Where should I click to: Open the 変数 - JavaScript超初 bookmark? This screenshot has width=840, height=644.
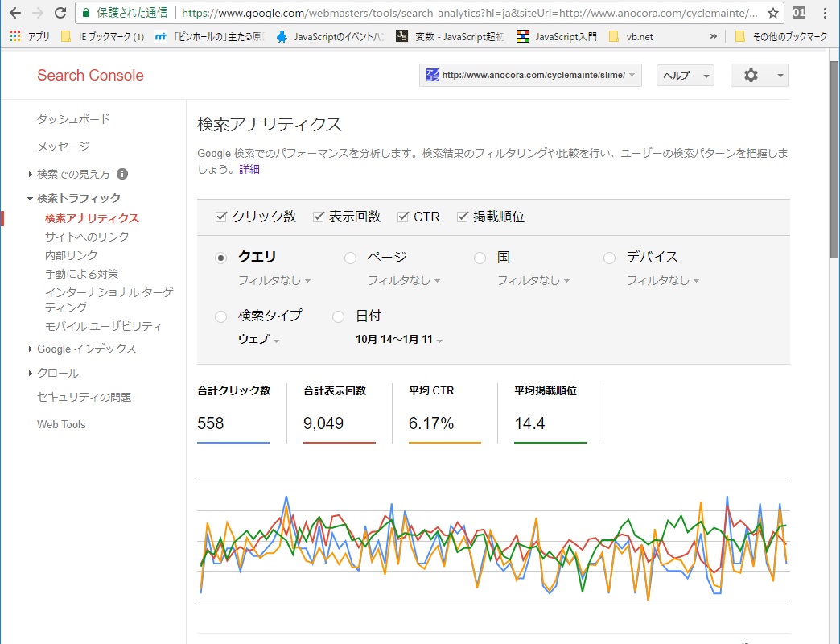[x=451, y=36]
